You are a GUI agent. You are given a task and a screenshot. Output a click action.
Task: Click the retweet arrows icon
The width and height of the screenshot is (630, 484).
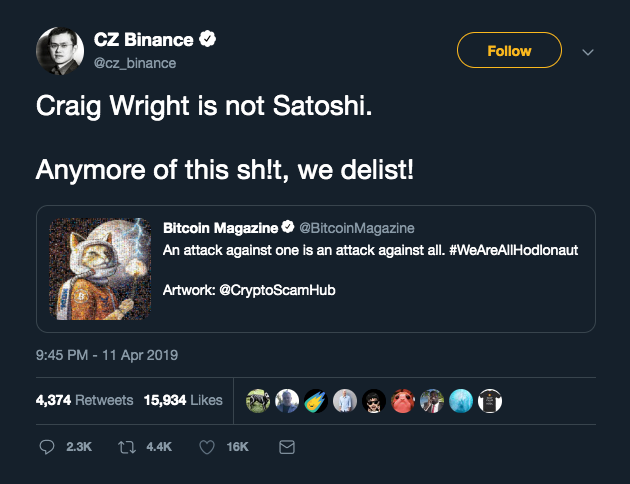(127, 447)
